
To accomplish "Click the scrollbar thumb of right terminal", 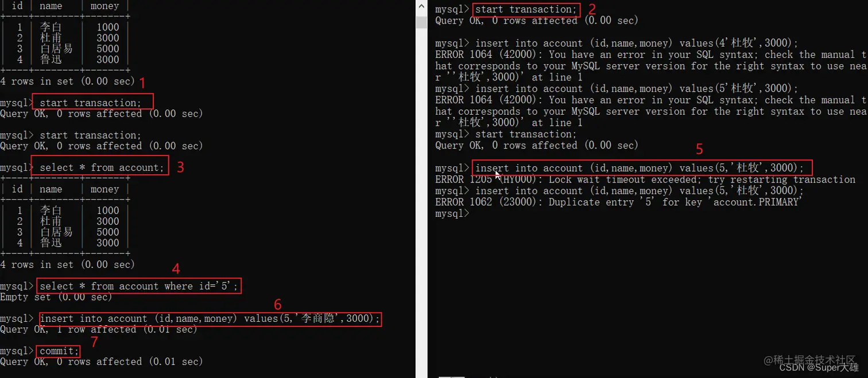I will (x=422, y=22).
